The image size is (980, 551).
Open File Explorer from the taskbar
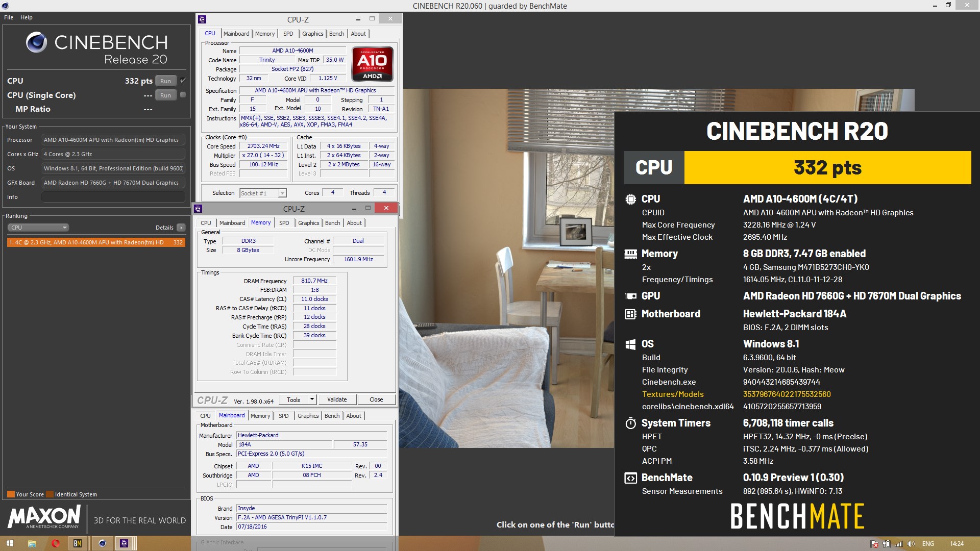(x=32, y=543)
